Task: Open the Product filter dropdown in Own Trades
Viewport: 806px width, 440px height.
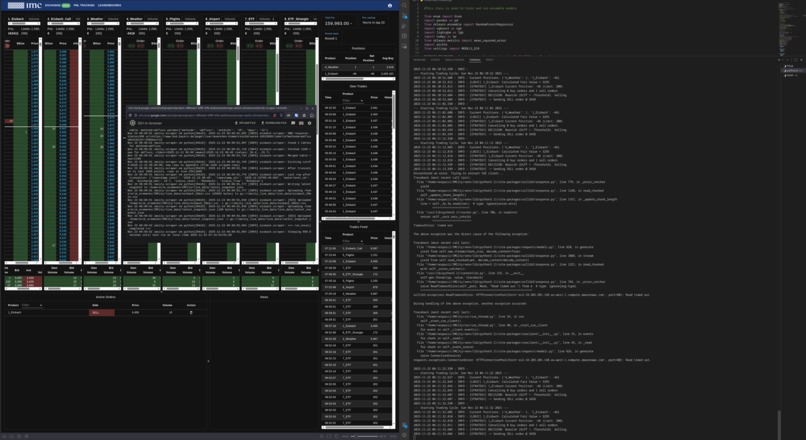Action: click(x=352, y=99)
